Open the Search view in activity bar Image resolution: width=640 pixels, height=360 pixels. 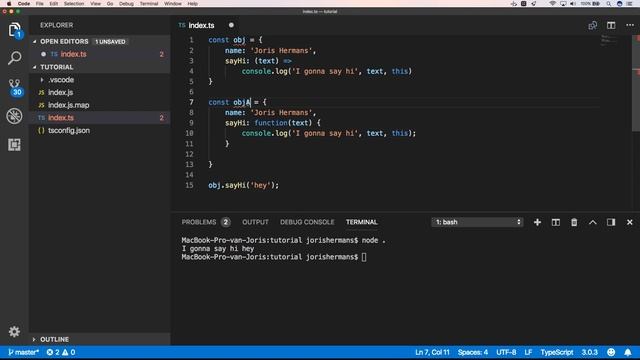coord(14,58)
